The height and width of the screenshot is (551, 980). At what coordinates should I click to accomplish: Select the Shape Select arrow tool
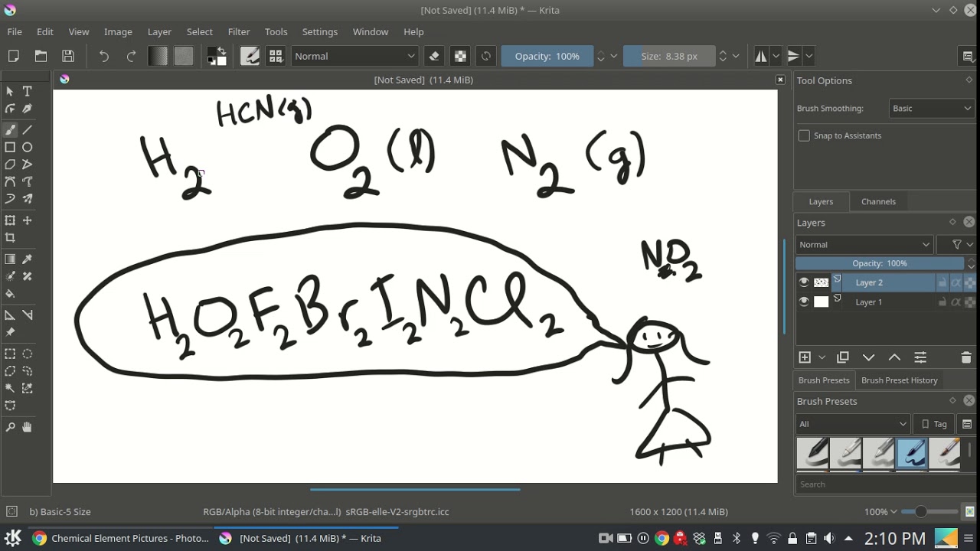tap(10, 91)
